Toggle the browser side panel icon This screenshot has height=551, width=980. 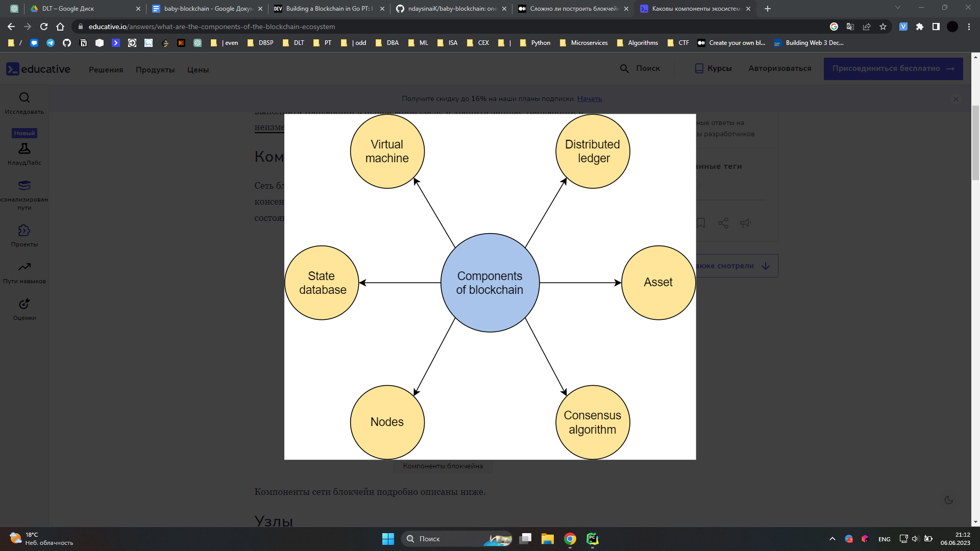pyautogui.click(x=936, y=27)
